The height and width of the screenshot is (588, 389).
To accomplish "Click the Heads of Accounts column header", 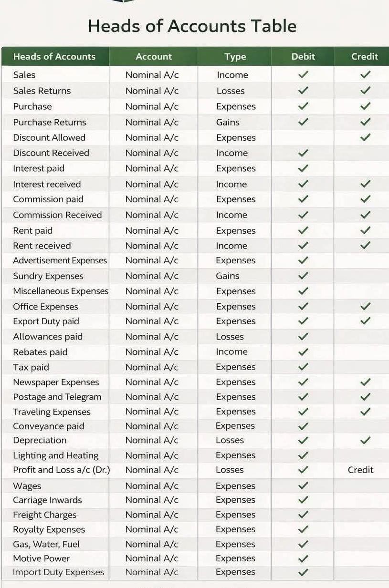I will tap(54, 56).
